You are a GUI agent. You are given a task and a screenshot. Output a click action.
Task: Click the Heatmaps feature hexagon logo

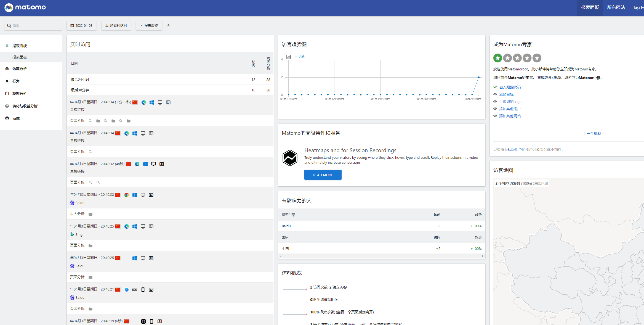coord(290,158)
